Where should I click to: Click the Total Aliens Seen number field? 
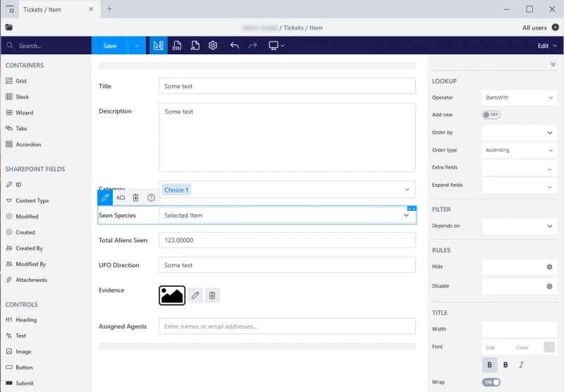[287, 240]
